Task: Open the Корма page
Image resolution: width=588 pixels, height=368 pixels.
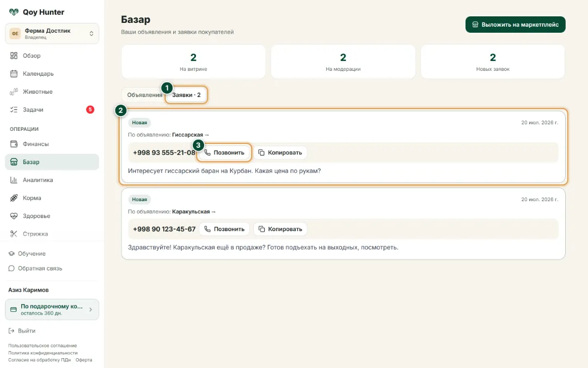Action: point(52,198)
